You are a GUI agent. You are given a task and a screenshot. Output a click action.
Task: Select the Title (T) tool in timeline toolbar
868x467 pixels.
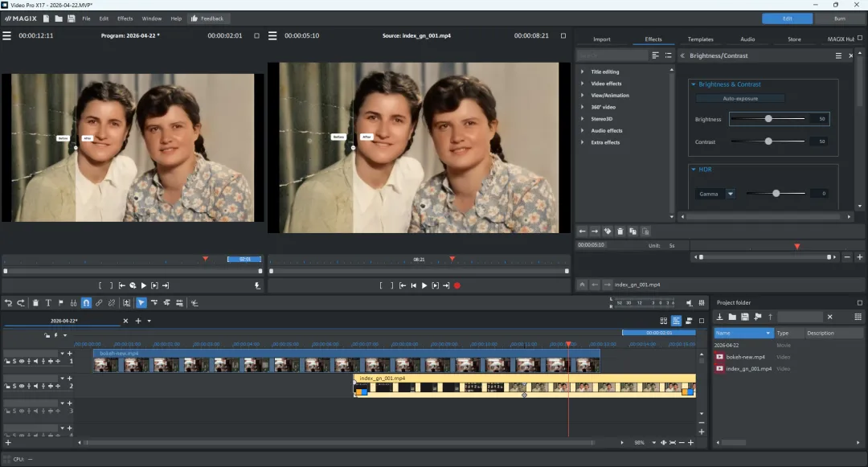click(48, 303)
